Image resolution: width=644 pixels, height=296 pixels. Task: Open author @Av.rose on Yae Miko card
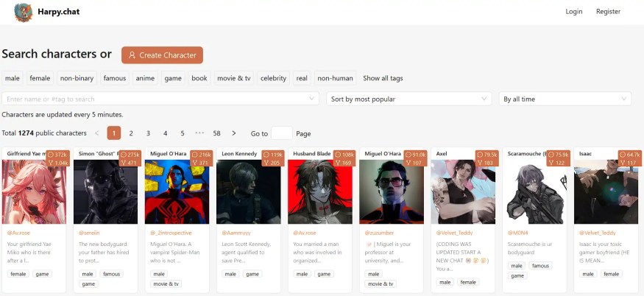click(x=18, y=233)
